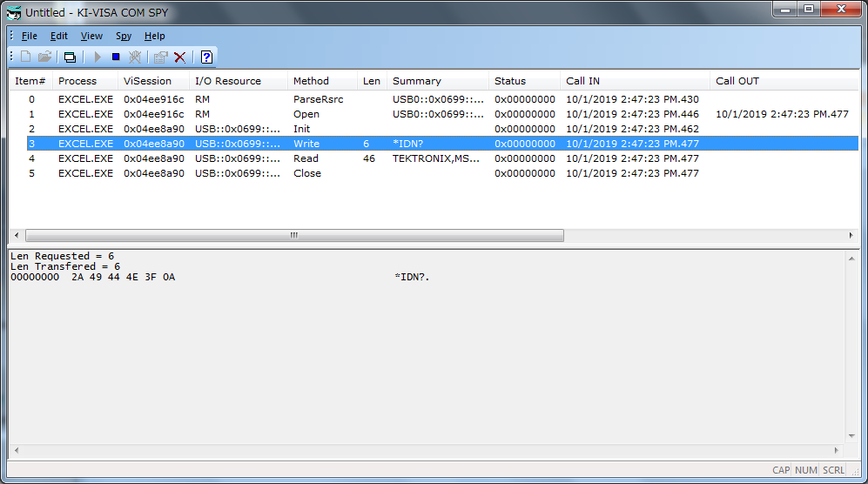The image size is (868, 484).
Task: Click the properties icon in toolbar
Action: tap(160, 57)
